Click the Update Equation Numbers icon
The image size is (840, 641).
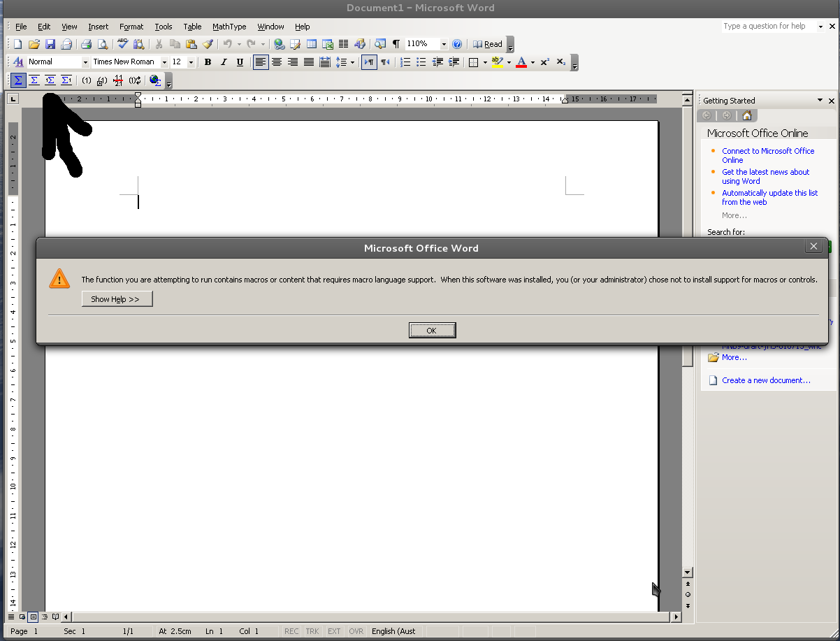pos(135,80)
